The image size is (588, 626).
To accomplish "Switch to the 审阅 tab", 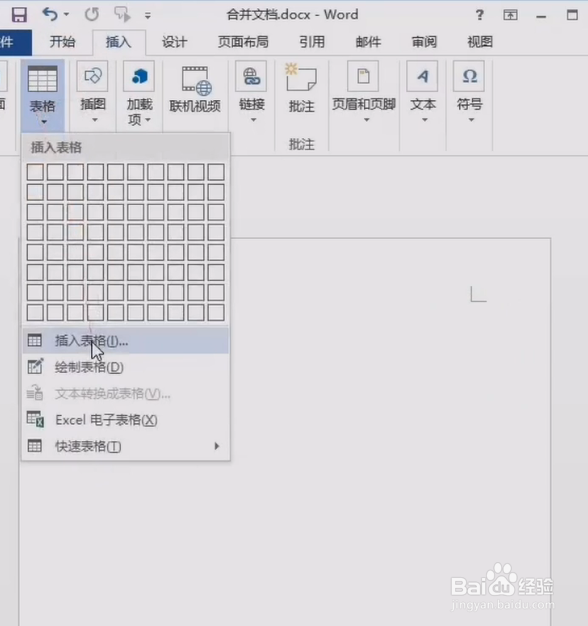I will click(x=424, y=42).
